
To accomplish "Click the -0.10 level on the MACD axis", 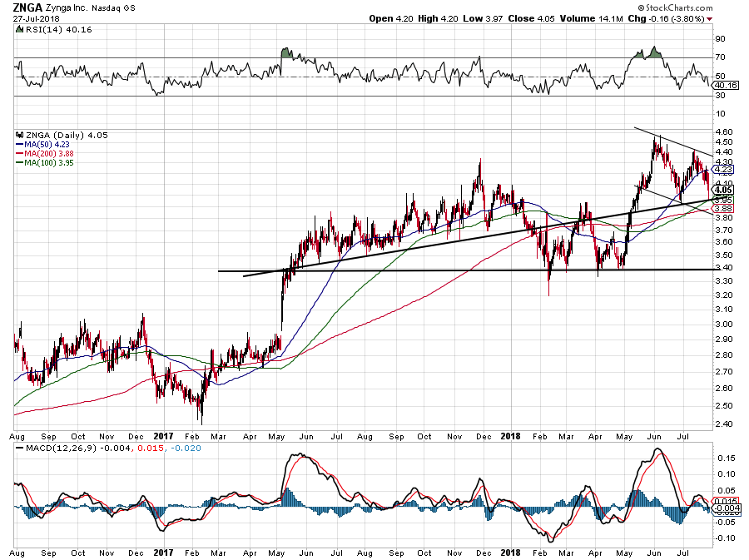I will coord(725,538).
